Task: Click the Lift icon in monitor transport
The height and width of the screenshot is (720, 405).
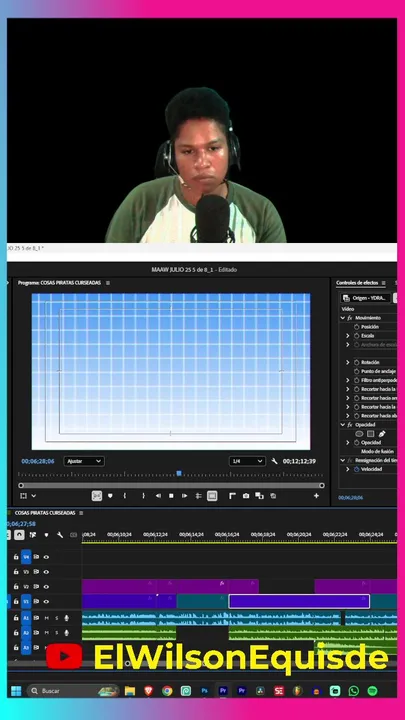Action: coord(198,496)
